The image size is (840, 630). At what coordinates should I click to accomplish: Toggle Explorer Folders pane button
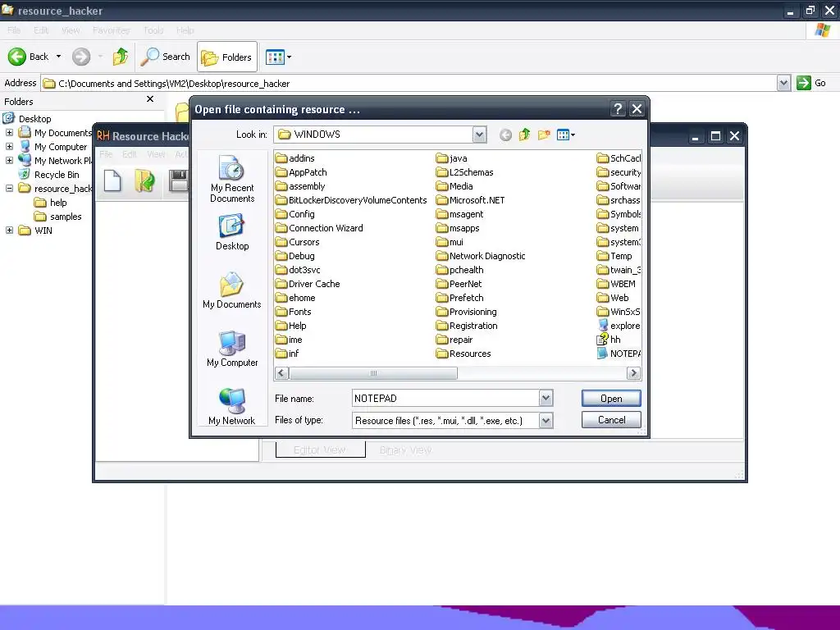click(x=227, y=57)
